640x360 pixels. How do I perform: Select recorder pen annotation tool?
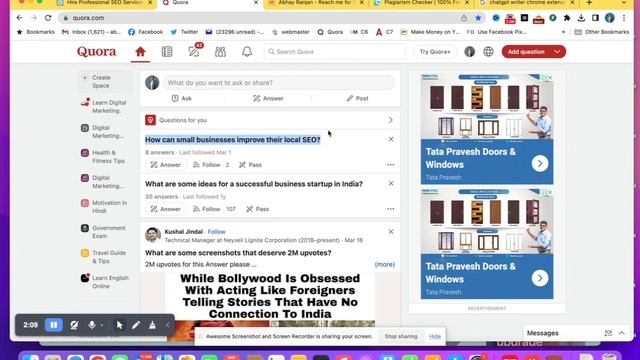[136, 325]
